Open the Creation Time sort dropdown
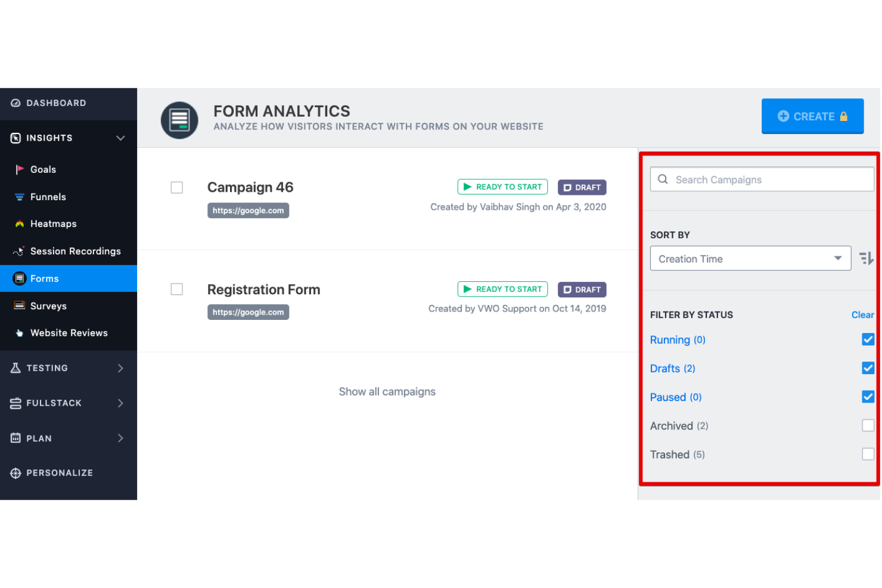 pyautogui.click(x=750, y=259)
